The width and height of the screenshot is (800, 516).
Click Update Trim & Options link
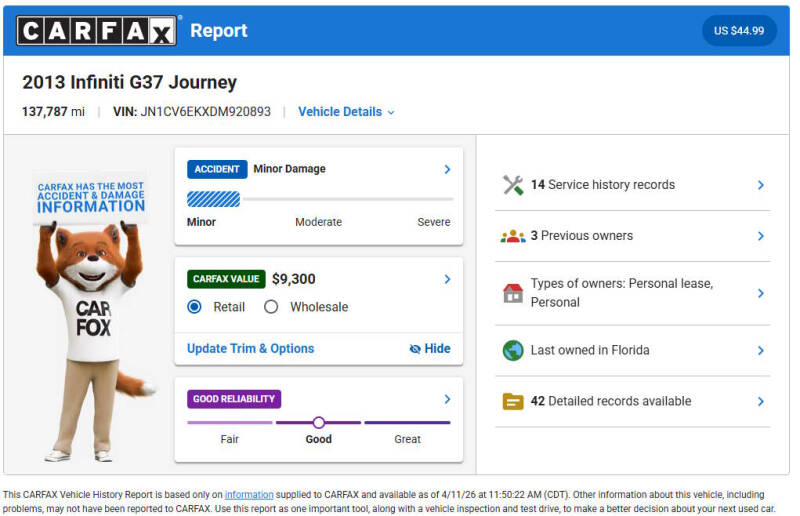click(251, 349)
